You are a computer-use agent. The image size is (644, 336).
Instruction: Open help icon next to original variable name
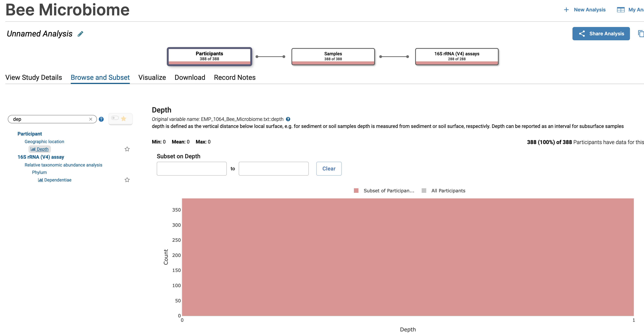coord(288,119)
